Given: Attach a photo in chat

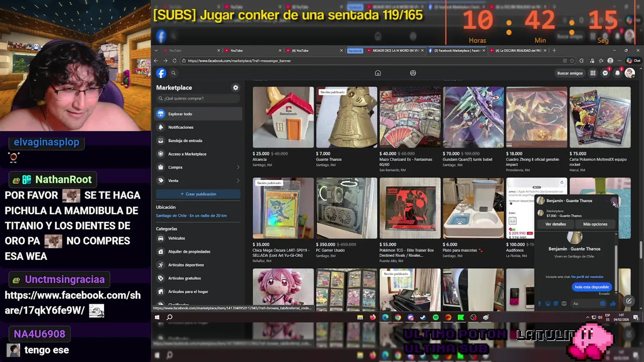Looking at the screenshot, I should (548, 304).
